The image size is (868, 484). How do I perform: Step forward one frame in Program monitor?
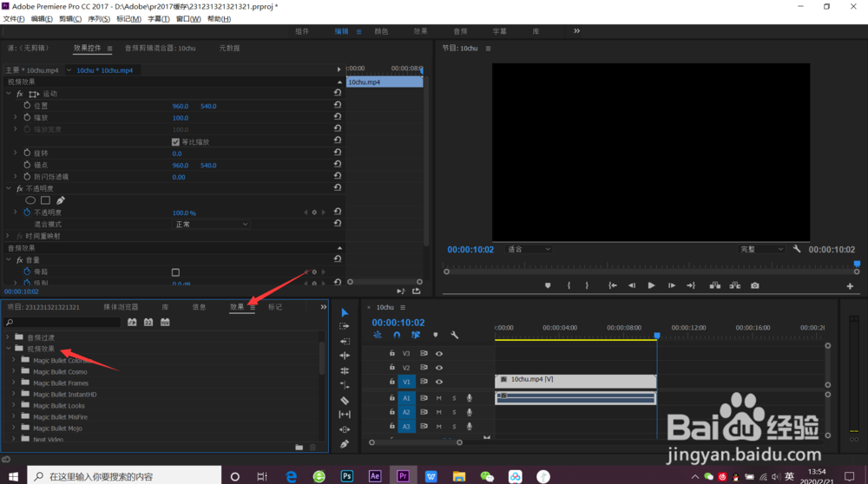point(672,285)
